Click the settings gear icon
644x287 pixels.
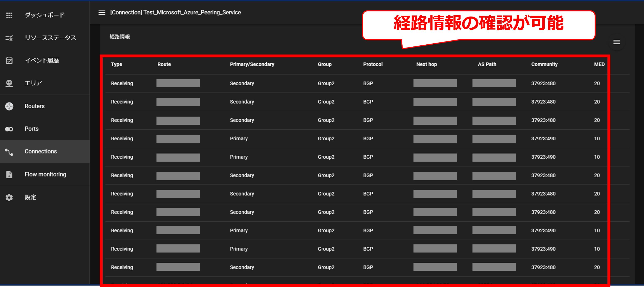(x=9, y=198)
